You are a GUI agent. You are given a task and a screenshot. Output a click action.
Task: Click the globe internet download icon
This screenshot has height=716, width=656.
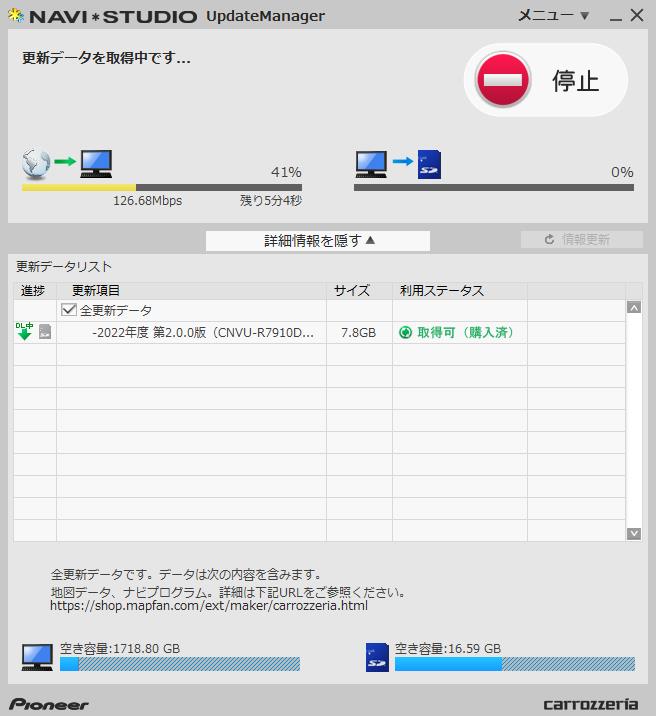tap(36, 163)
